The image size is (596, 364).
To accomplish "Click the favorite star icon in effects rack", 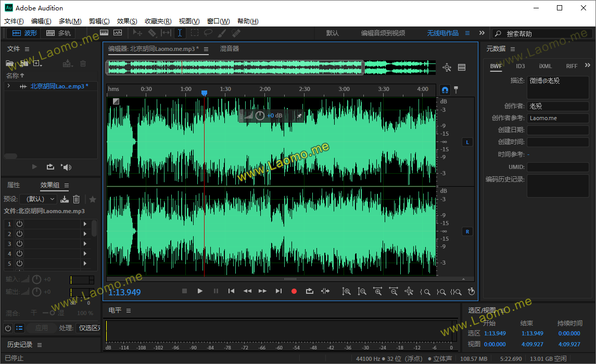I will tap(92, 199).
